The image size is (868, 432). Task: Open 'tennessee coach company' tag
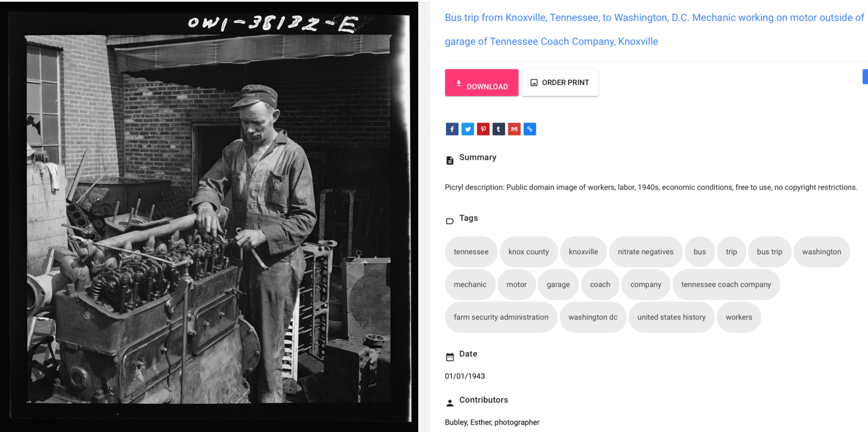[726, 285]
